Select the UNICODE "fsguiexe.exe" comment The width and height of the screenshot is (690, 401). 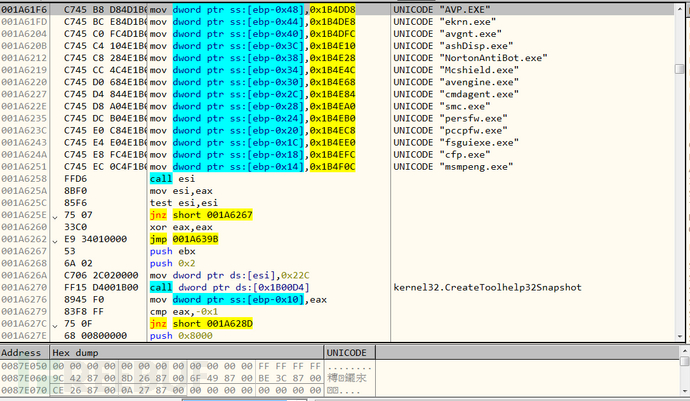tap(456, 143)
